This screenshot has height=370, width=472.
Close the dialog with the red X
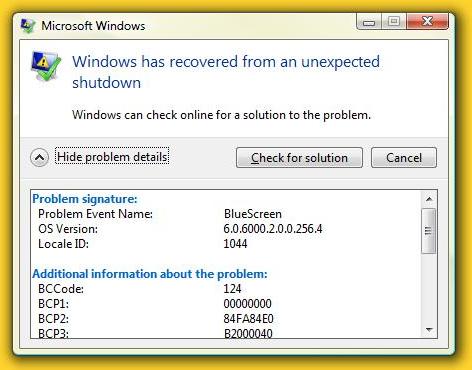tap(427, 22)
